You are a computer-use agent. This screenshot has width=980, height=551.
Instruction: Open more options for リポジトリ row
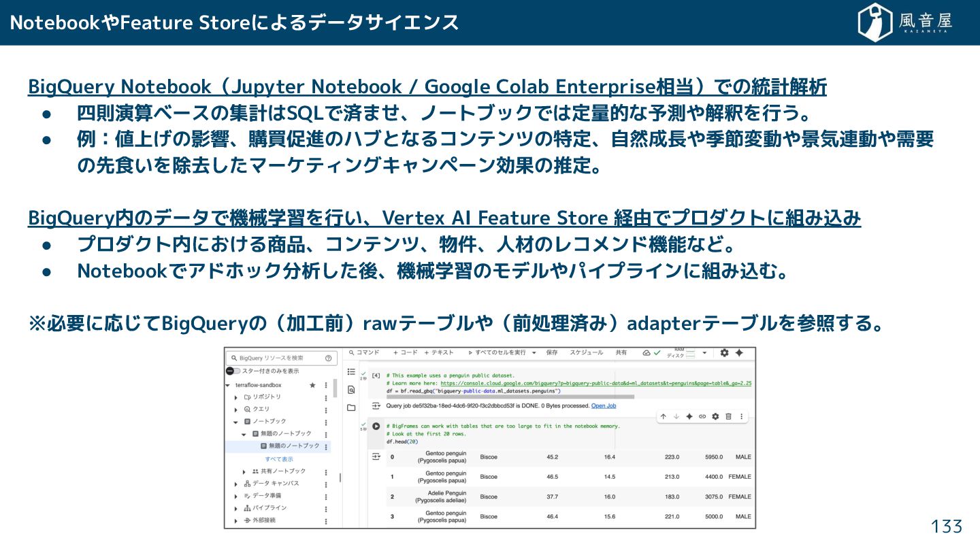pos(327,397)
